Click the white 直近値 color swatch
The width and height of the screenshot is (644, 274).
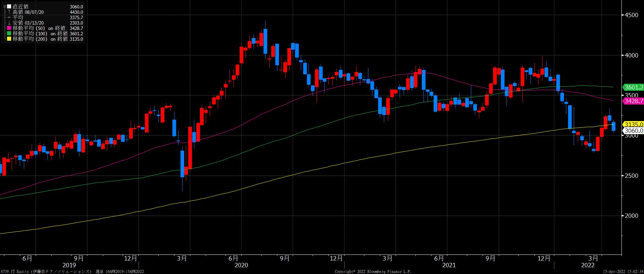(x=9, y=7)
